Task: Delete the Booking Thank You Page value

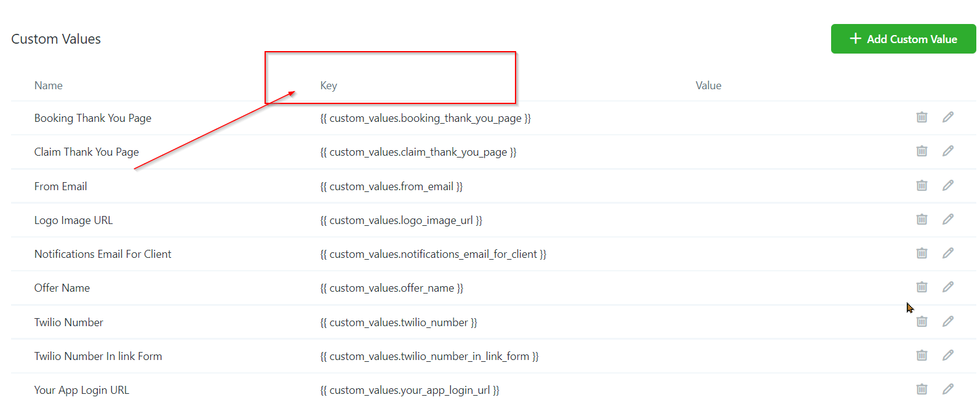Action: [922, 117]
